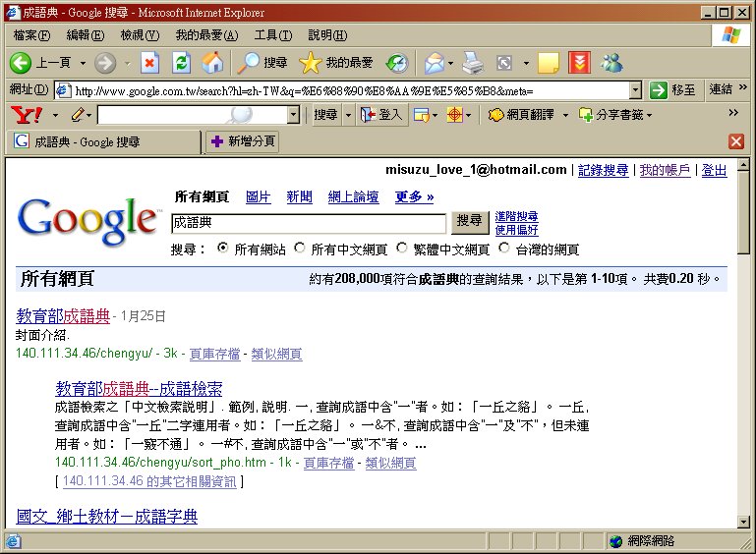Click the 新增分頁 new tab button
The height and width of the screenshot is (554, 756).
point(243,141)
